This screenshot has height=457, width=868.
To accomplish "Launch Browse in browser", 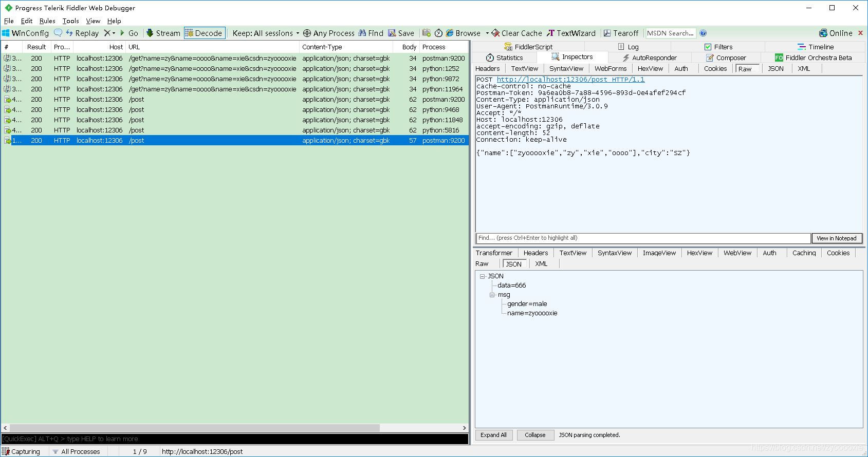I will pos(463,33).
